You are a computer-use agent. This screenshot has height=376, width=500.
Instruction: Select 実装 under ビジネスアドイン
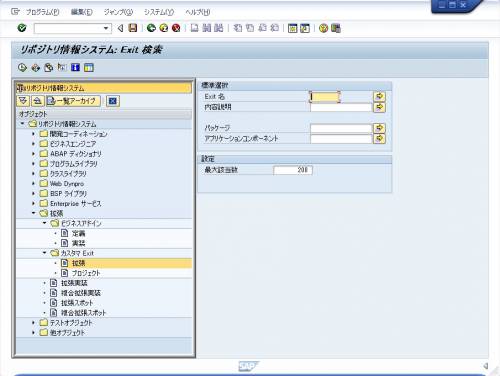pyautogui.click(x=79, y=243)
